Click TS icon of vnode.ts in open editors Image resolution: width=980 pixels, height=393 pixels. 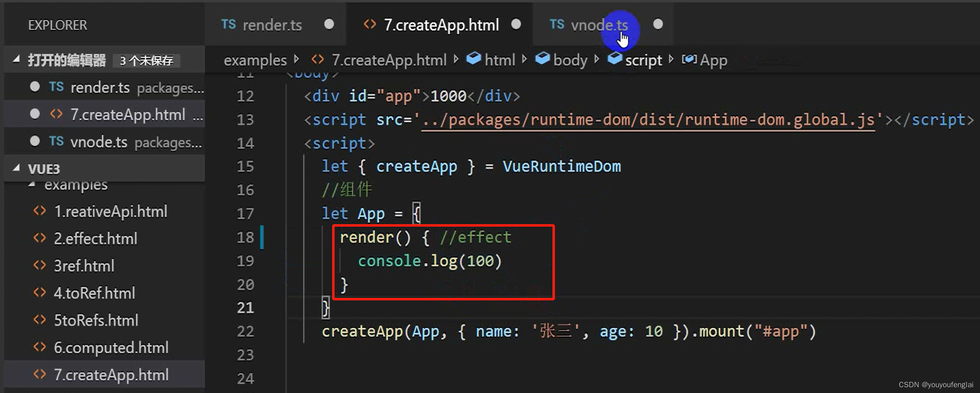point(57,141)
